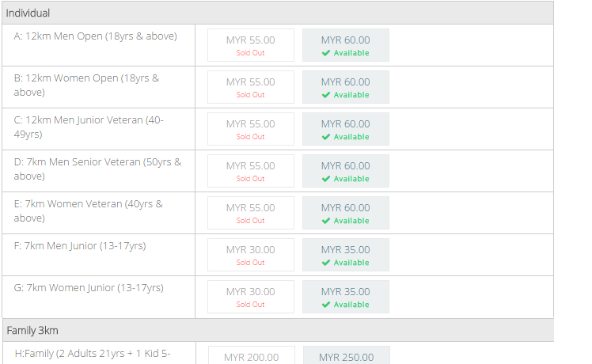The image size is (592, 364).
Task: Pick MYR 60.00 tier for Men Junior Veteran
Action: click(345, 129)
